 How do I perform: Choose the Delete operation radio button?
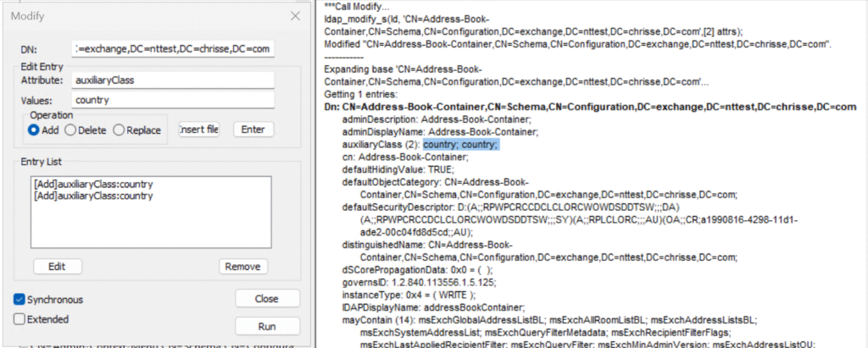(x=71, y=130)
